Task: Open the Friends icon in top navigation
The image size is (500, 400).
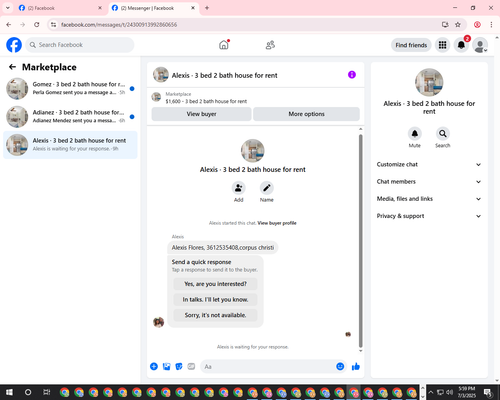Action: [x=270, y=45]
